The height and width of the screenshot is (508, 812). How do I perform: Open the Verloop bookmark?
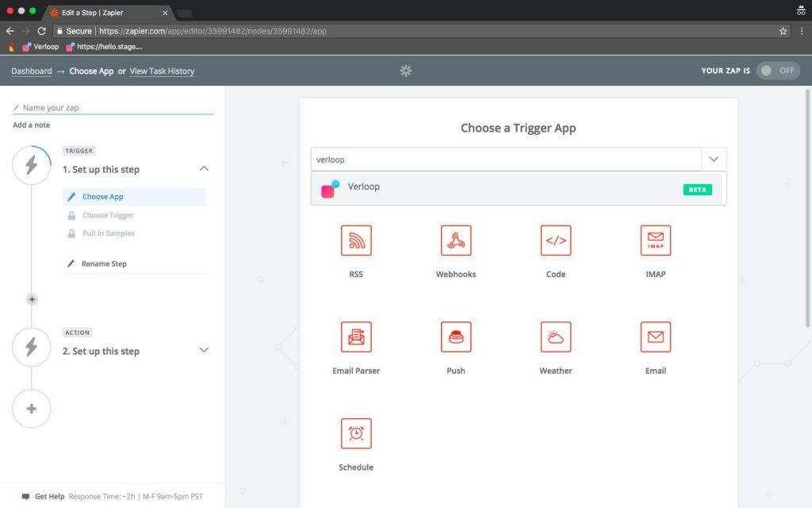(x=40, y=47)
